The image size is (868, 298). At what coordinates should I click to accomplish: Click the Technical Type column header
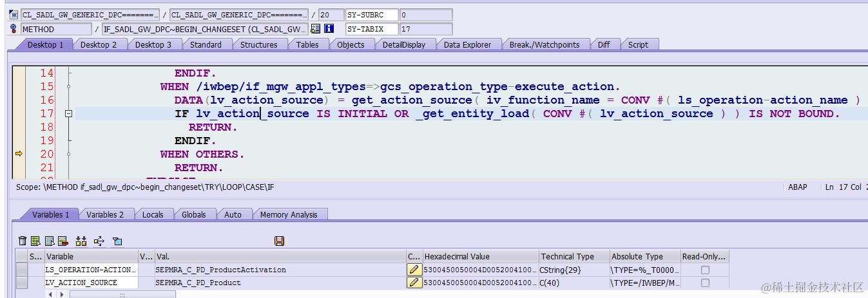(574, 256)
